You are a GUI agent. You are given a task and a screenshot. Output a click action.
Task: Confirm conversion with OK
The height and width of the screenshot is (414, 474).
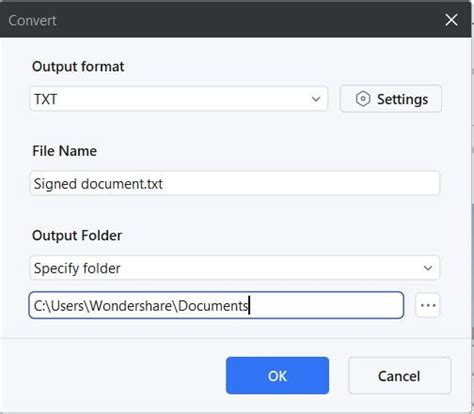277,376
